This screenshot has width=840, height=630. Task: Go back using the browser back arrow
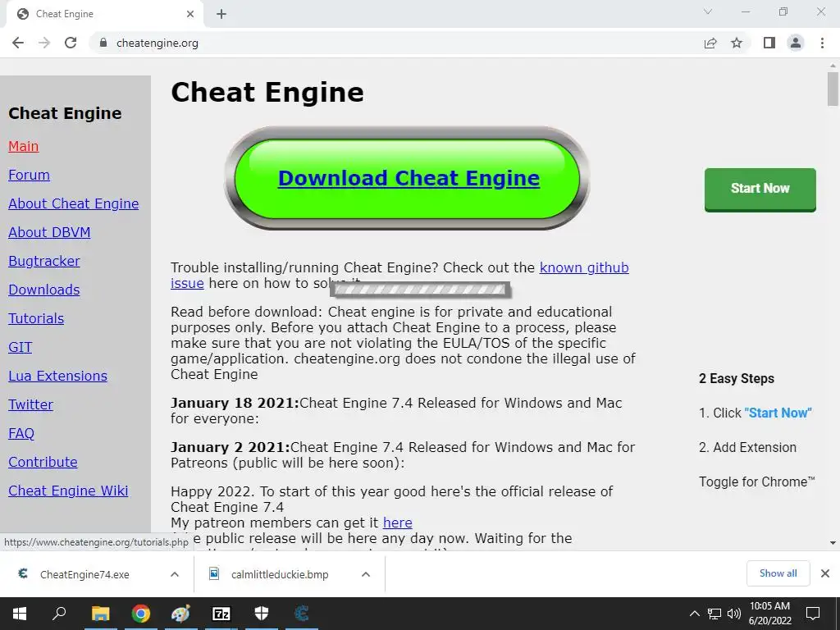[18, 43]
